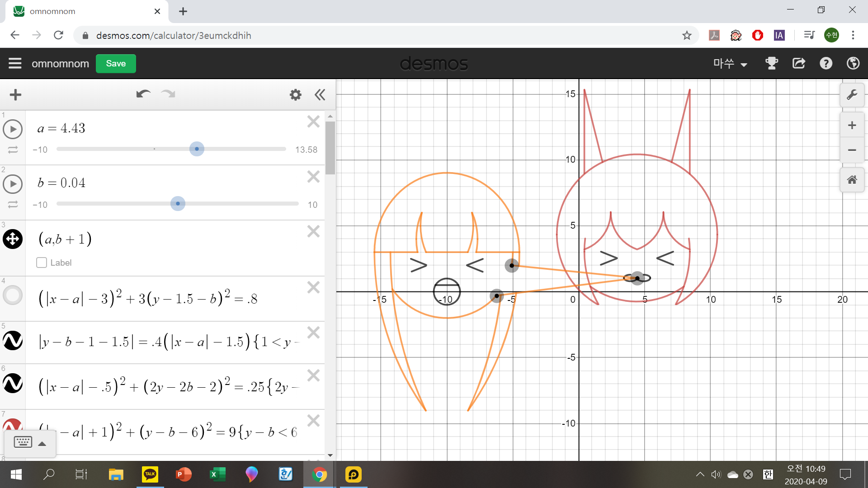The height and width of the screenshot is (488, 868).
Task: Click the expression list scrollbar thumb
Action: point(330,148)
